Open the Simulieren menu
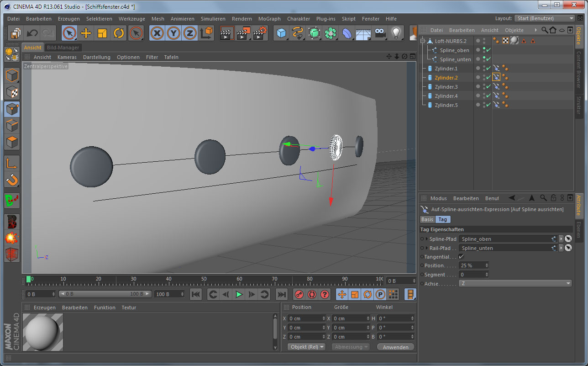The height and width of the screenshot is (366, 588). [213, 19]
